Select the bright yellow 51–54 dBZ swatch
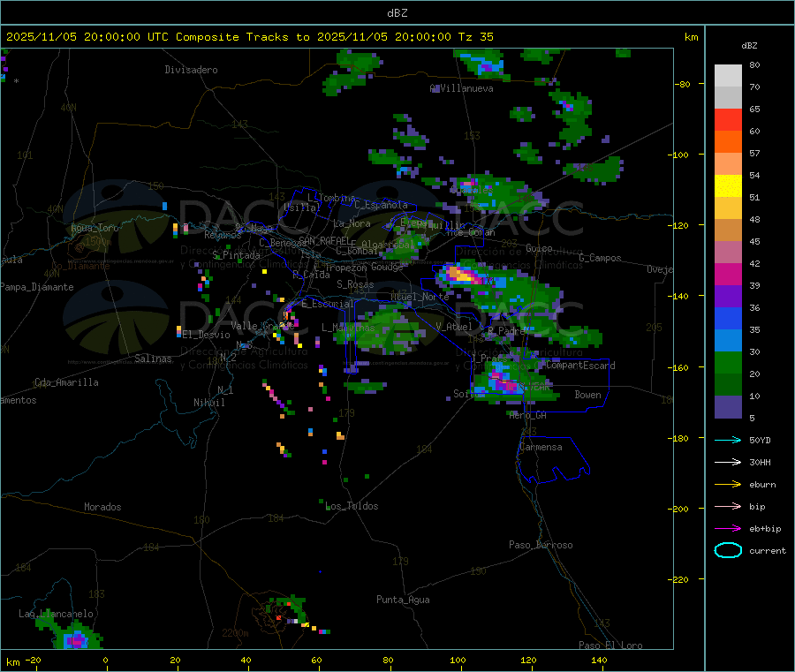The image size is (795, 672). [x=728, y=186]
